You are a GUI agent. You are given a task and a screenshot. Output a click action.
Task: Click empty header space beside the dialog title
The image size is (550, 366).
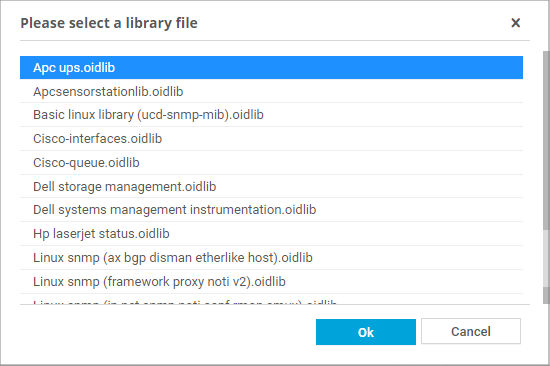point(351,23)
